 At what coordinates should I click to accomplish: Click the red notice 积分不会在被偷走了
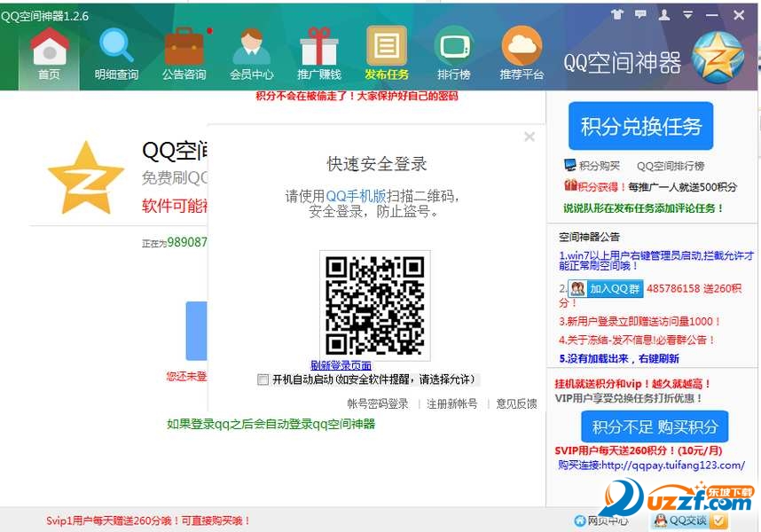coord(357,96)
